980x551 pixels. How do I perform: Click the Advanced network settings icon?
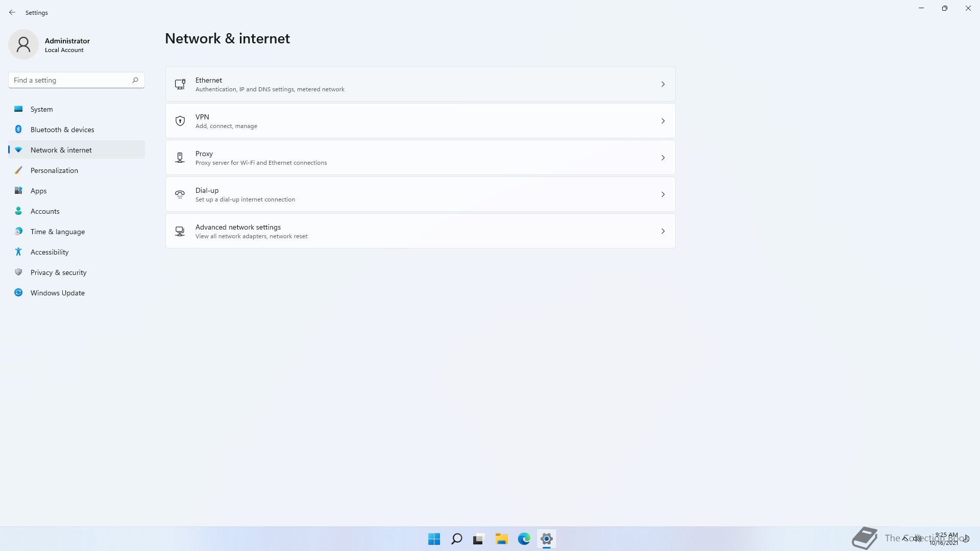coord(180,231)
